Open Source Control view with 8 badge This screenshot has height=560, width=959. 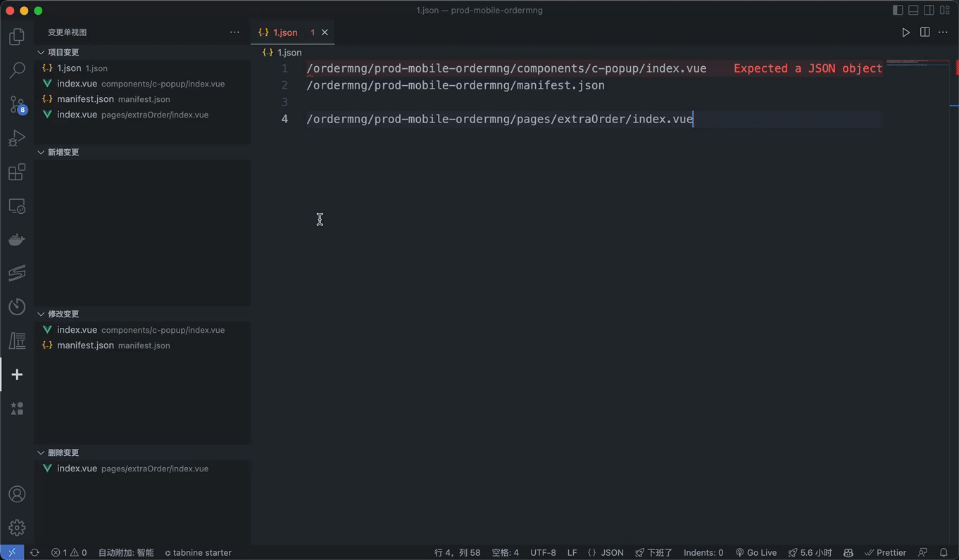[17, 104]
